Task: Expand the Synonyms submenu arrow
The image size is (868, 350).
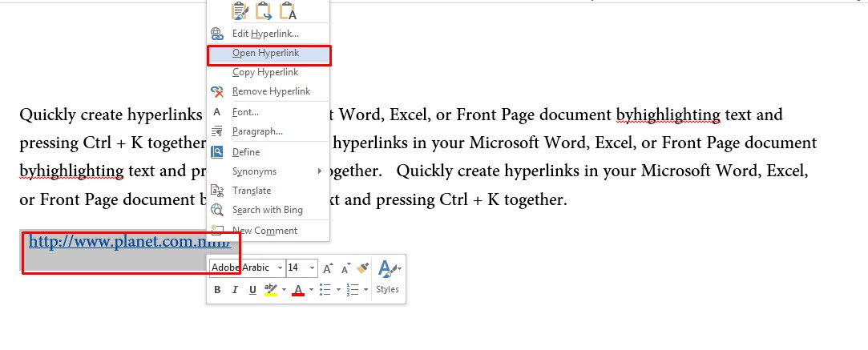Action: (x=320, y=171)
